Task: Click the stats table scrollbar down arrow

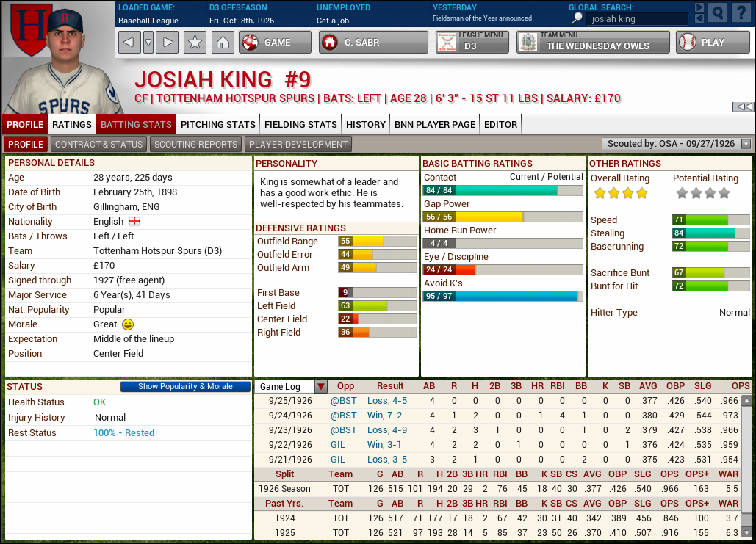Action: click(x=746, y=533)
